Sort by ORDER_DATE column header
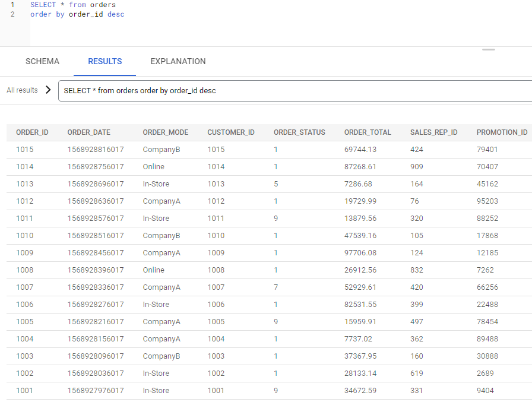 [x=89, y=132]
